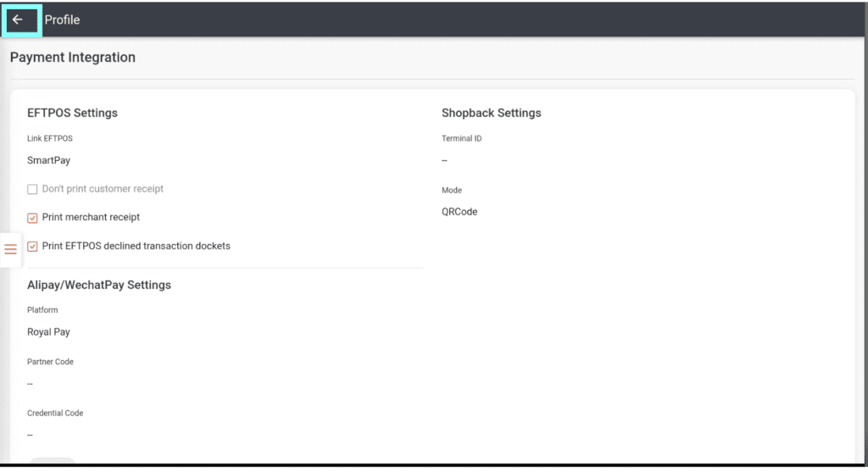
Task: Click the empty Credential Code value
Action: (30, 436)
